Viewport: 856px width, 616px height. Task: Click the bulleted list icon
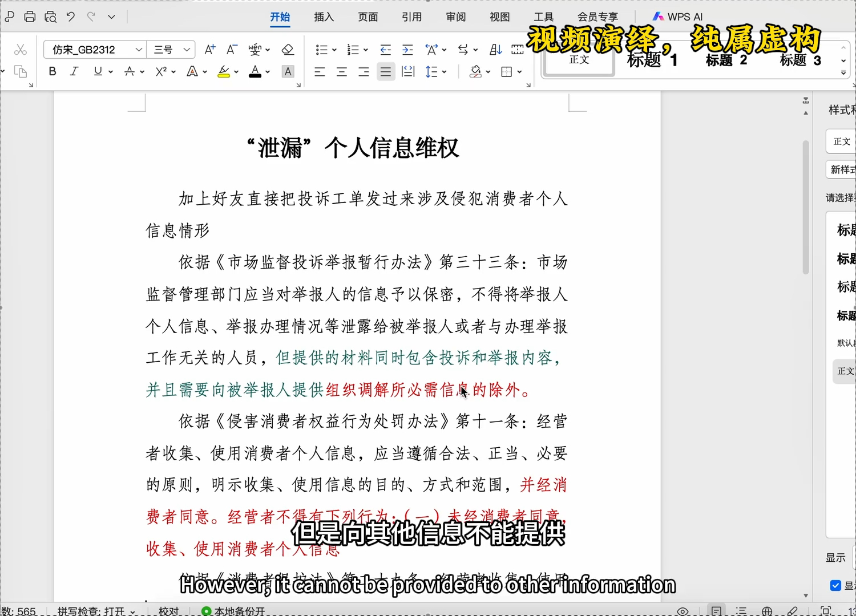click(x=321, y=50)
